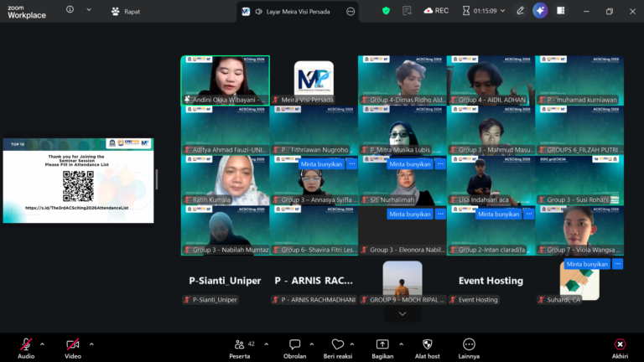Screen dimensions: 644x362
Task: Open video options arrow next to Video
Action: [91, 344]
